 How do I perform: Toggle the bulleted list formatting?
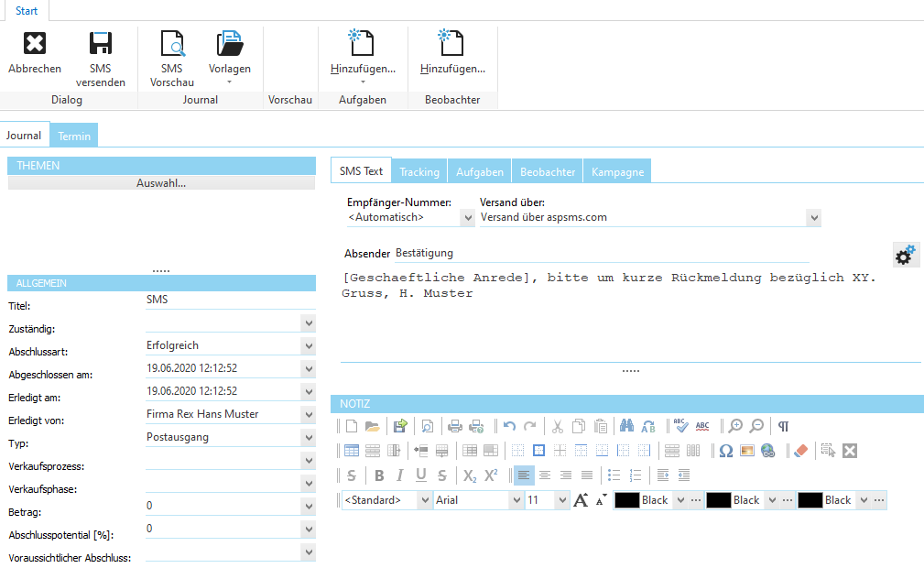tap(614, 475)
